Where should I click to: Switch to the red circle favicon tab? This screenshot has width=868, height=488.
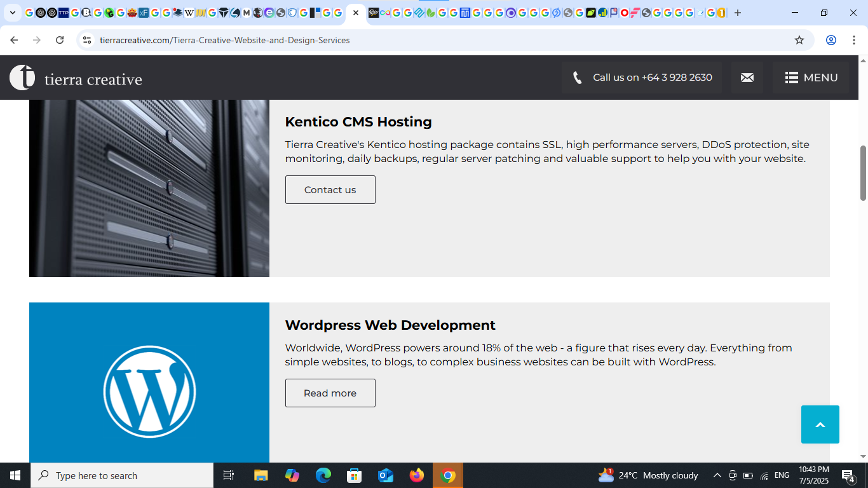(x=625, y=13)
